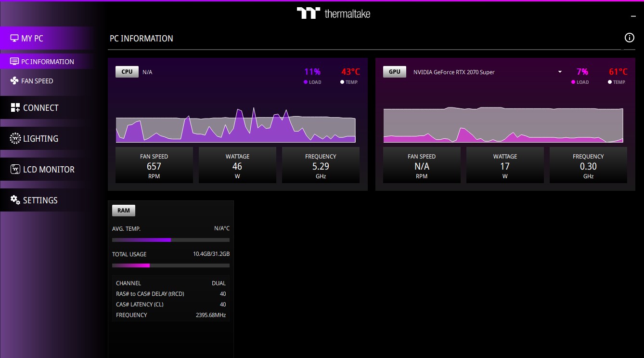The height and width of the screenshot is (358, 644).
Task: Click the RAM label button
Action: tap(124, 211)
